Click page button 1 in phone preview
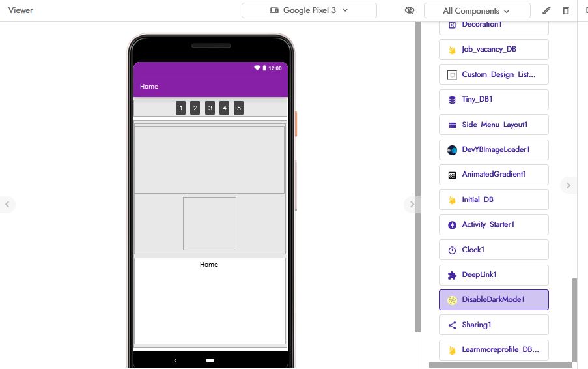Viewport: 588px width, 369px height. click(181, 108)
